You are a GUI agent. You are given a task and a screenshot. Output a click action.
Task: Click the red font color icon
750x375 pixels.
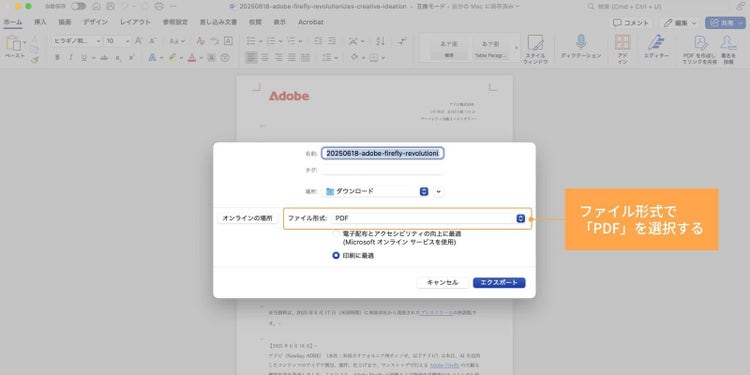[192, 57]
